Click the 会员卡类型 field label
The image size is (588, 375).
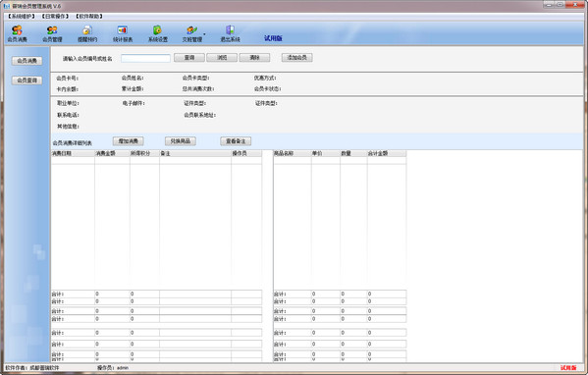(195, 78)
